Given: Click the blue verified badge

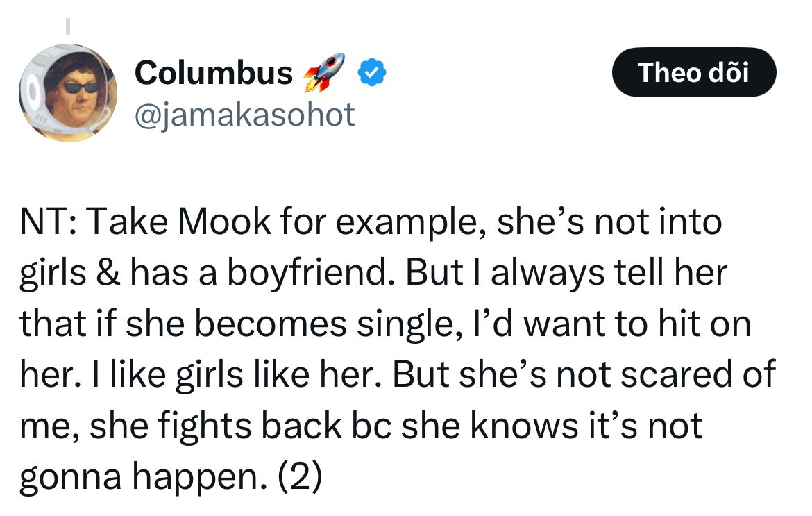Looking at the screenshot, I should click(x=372, y=72).
